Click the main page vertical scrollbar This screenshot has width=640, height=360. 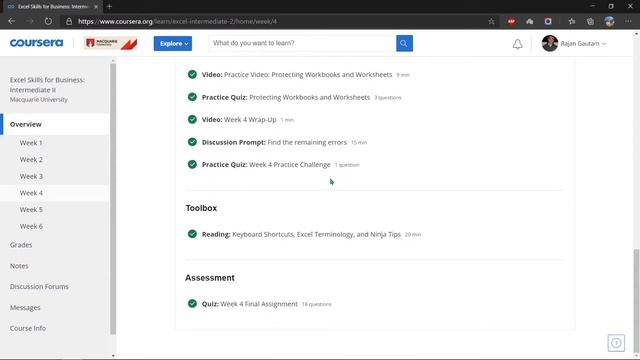pyautogui.click(x=636, y=301)
